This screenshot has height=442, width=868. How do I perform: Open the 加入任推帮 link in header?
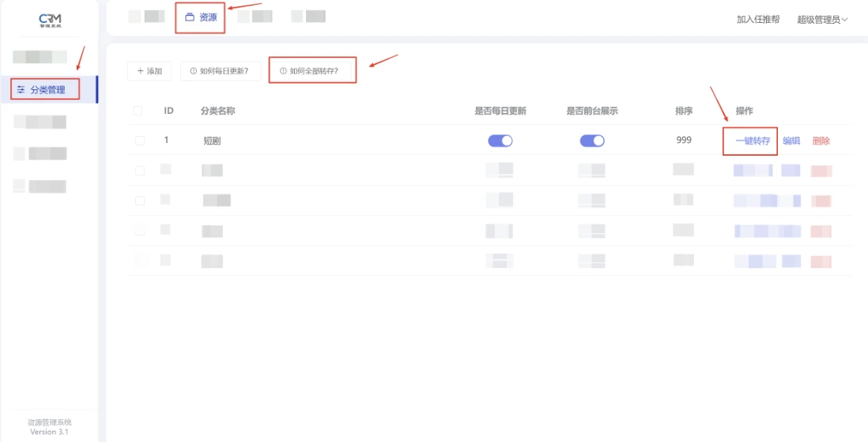point(758,19)
